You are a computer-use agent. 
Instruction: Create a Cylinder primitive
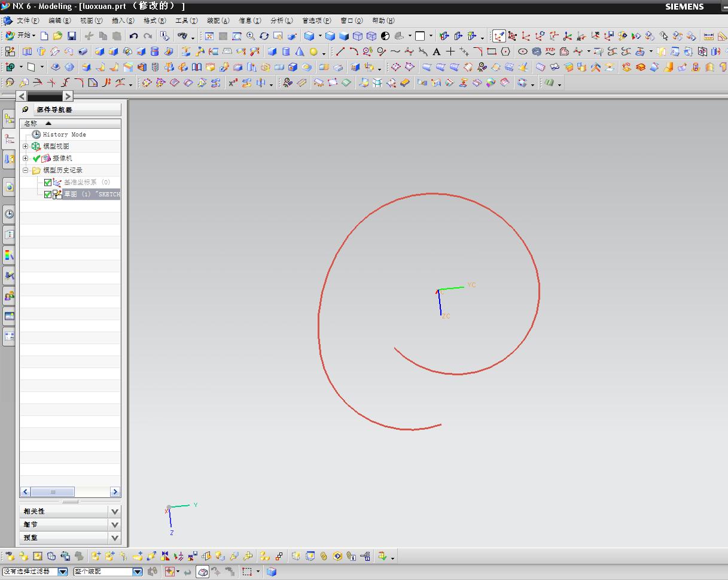tap(286, 51)
